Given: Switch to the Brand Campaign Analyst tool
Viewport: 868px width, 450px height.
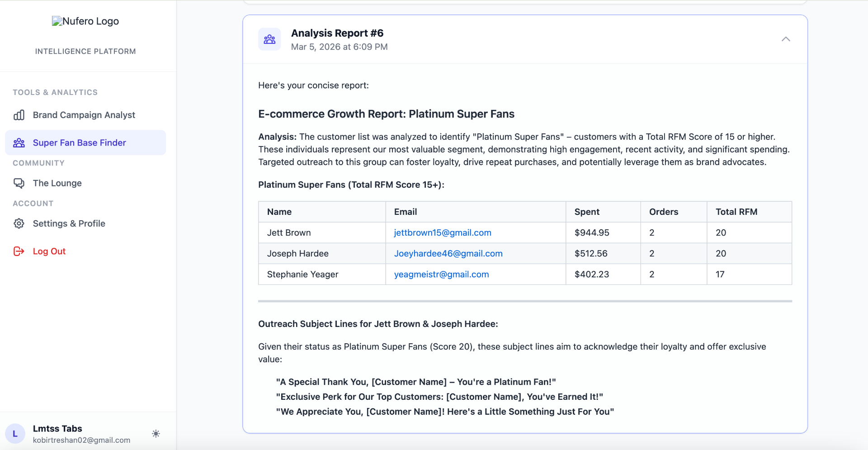Looking at the screenshot, I should [84, 115].
